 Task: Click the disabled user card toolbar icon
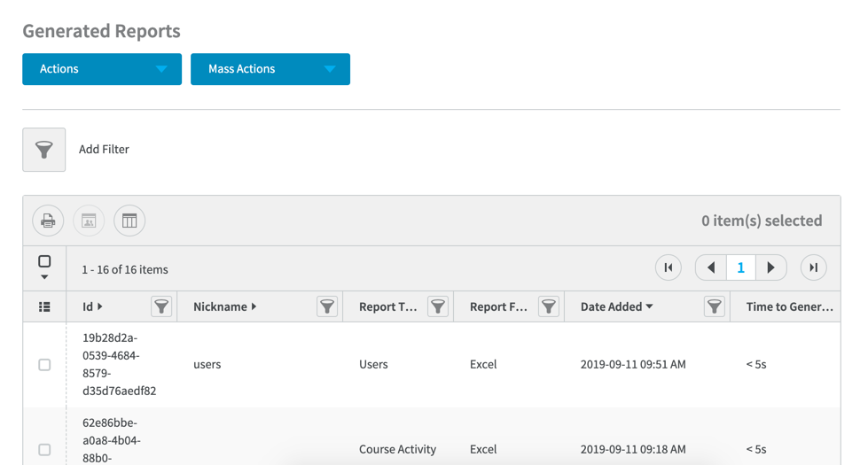point(89,221)
